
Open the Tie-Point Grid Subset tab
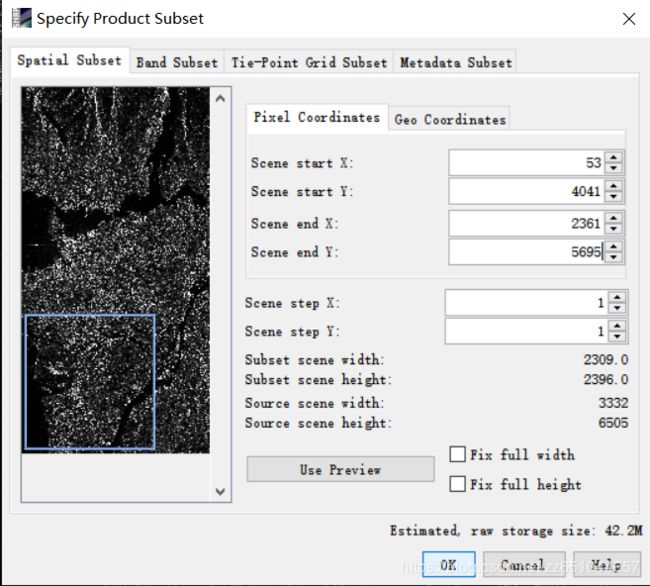click(309, 63)
